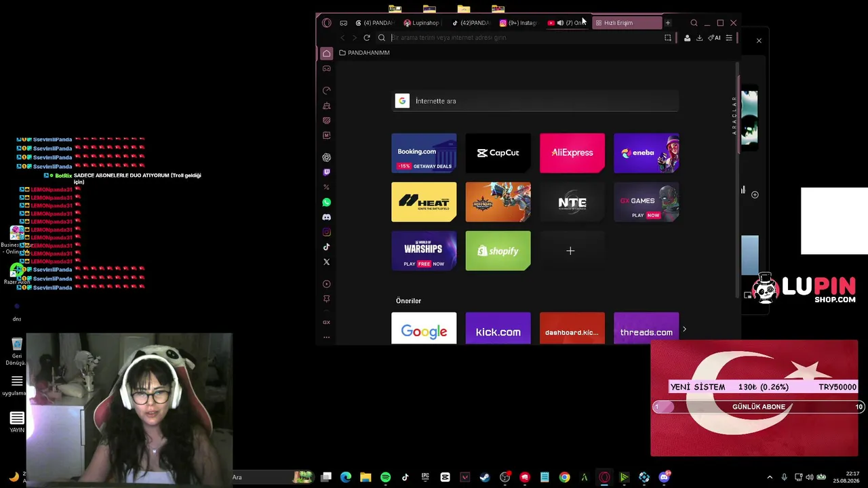The height and width of the screenshot is (488, 868).
Task: Open the kick.com suggestion tile
Action: [x=498, y=329]
